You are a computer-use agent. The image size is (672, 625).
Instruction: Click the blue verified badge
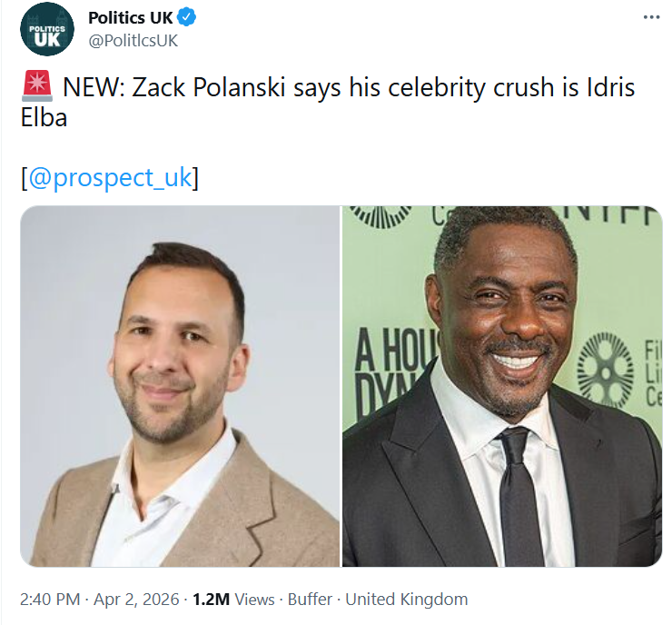pyautogui.click(x=188, y=17)
